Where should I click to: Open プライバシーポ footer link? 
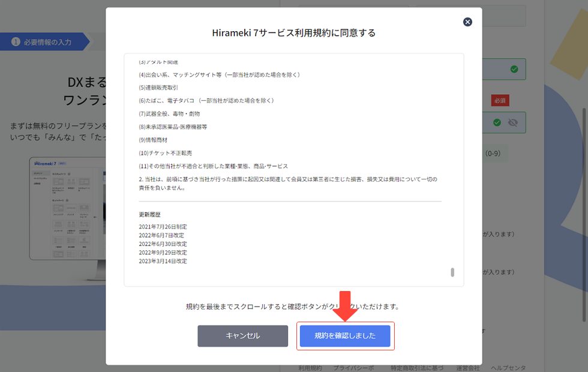(x=353, y=368)
